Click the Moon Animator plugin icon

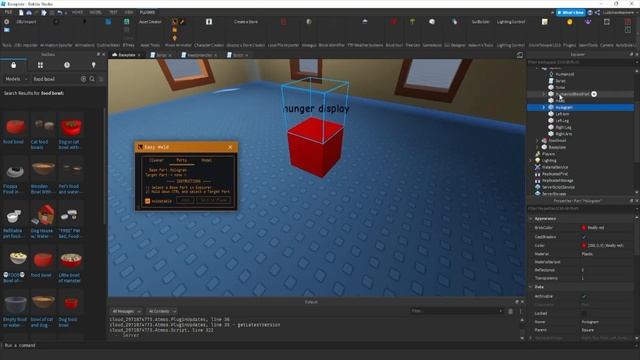(175, 22)
